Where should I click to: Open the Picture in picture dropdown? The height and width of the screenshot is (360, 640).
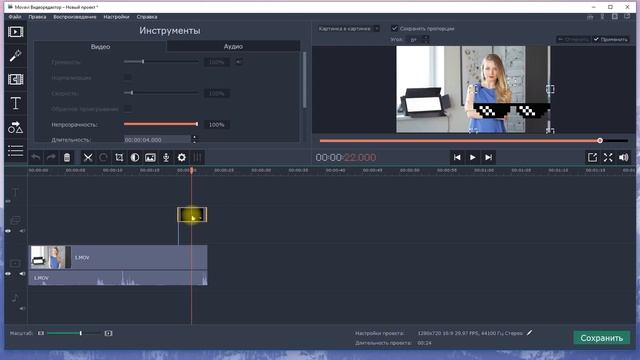pyautogui.click(x=349, y=29)
